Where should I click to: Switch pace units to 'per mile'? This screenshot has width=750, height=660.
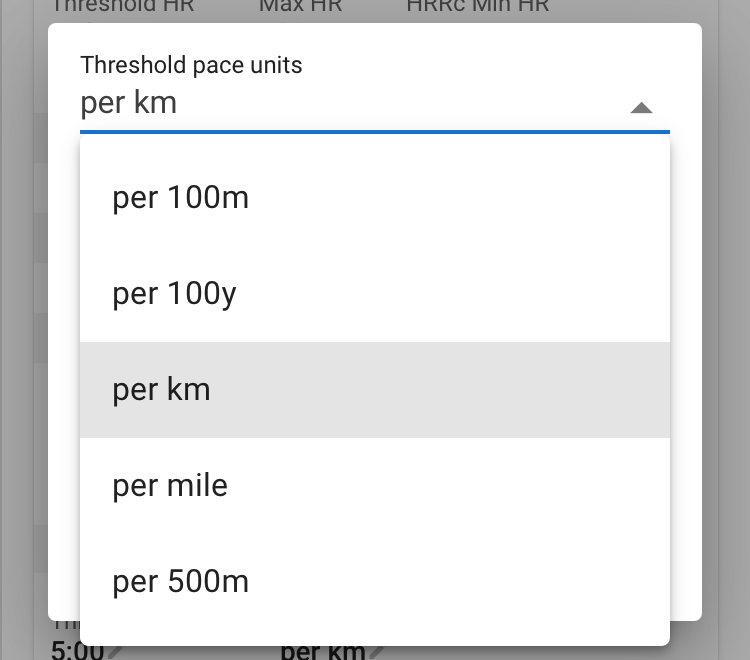(170, 486)
